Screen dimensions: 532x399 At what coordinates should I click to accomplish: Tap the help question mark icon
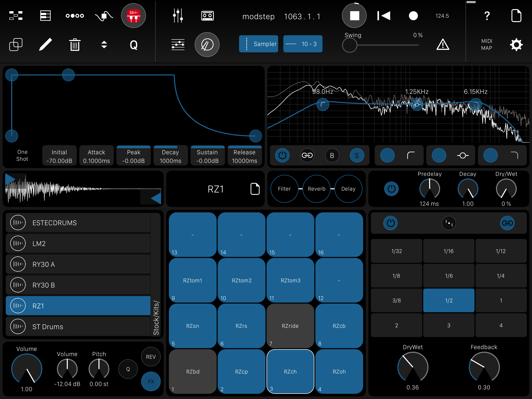[487, 16]
